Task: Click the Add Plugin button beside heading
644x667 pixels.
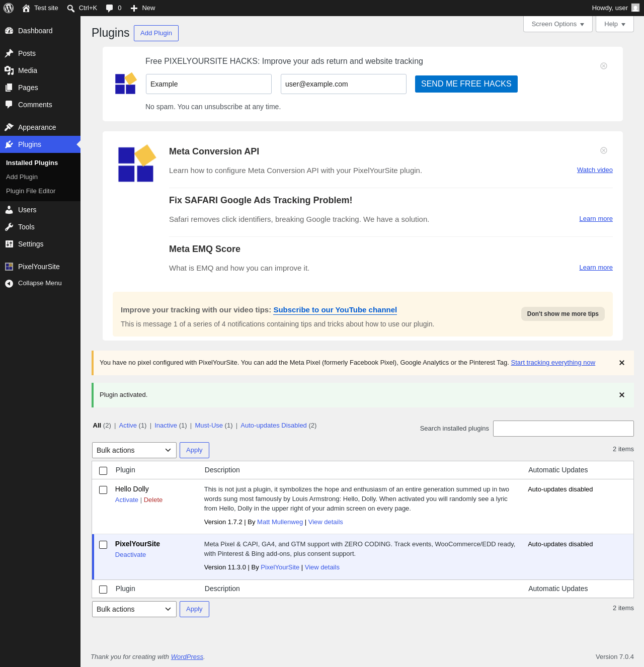Action: 156,33
